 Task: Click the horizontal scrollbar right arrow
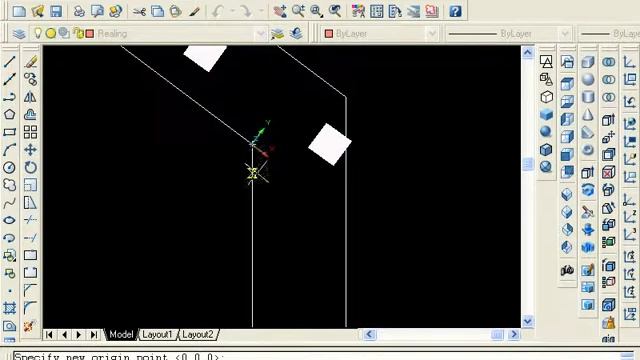[x=513, y=335]
